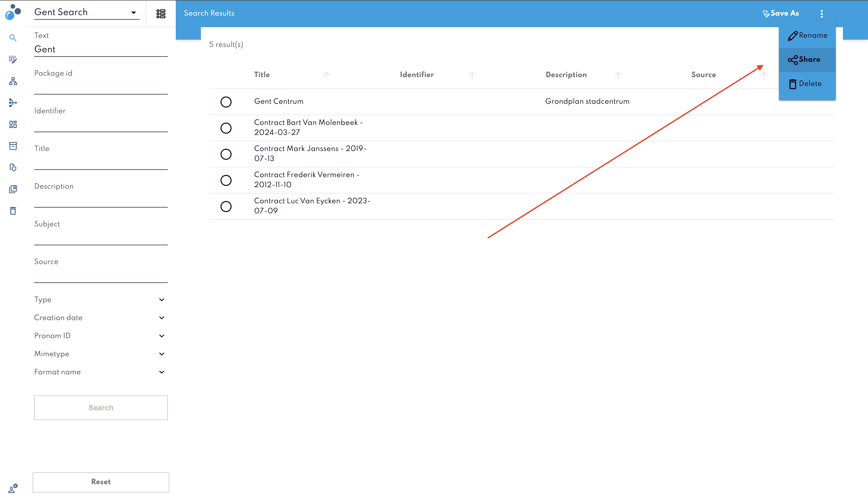Click the Source filter input field

tap(101, 276)
